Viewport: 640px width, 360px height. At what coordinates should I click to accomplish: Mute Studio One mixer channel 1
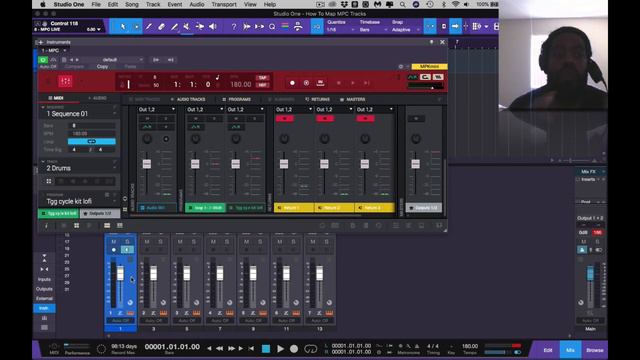click(x=114, y=242)
